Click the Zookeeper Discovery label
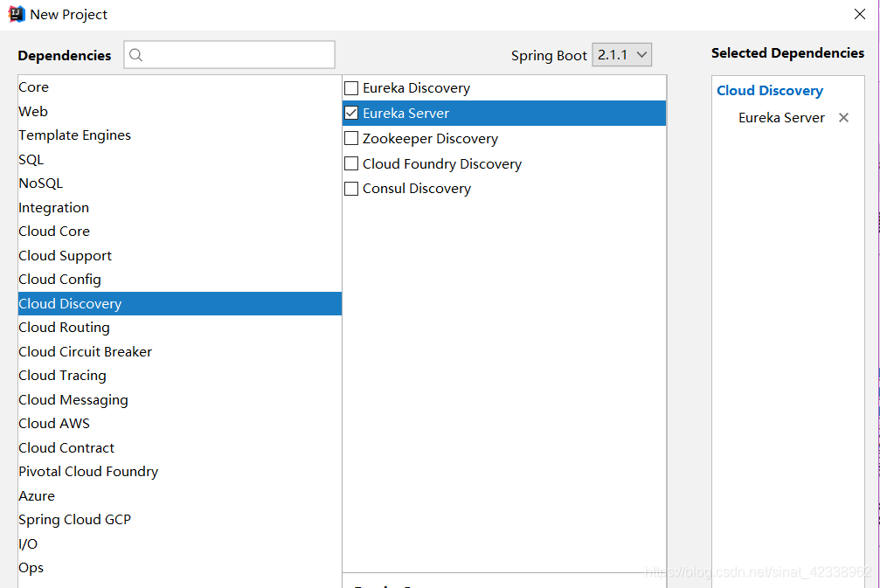Image resolution: width=880 pixels, height=588 pixels. click(430, 139)
